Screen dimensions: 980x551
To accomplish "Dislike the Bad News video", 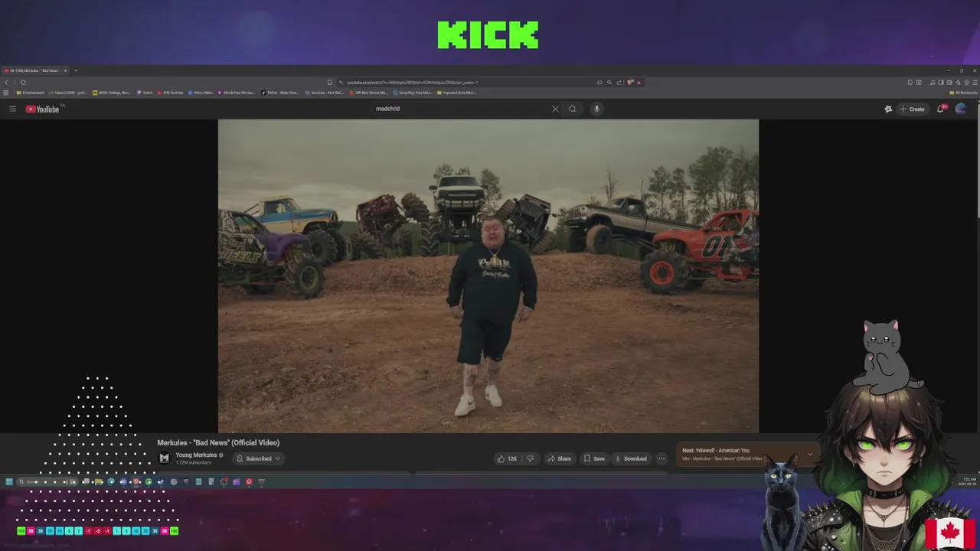I will [x=530, y=458].
